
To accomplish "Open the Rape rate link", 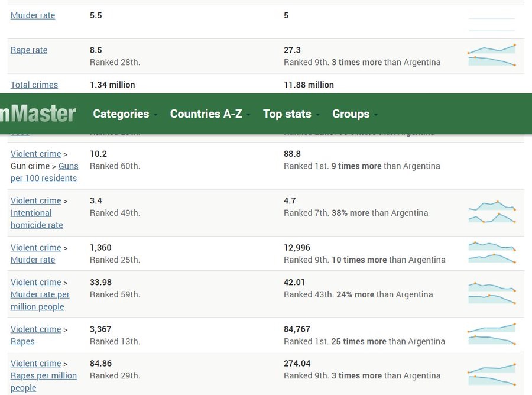I will point(29,50).
